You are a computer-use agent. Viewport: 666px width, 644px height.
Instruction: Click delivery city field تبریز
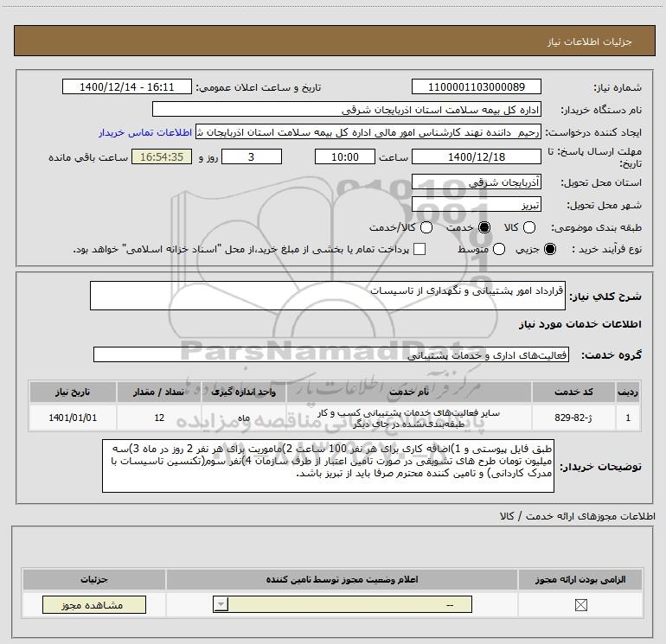(x=476, y=205)
